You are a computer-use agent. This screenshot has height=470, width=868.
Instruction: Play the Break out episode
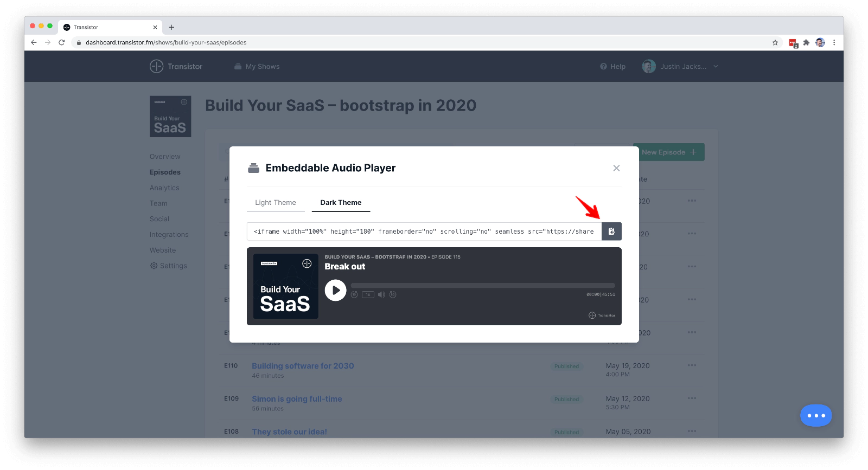coord(335,291)
